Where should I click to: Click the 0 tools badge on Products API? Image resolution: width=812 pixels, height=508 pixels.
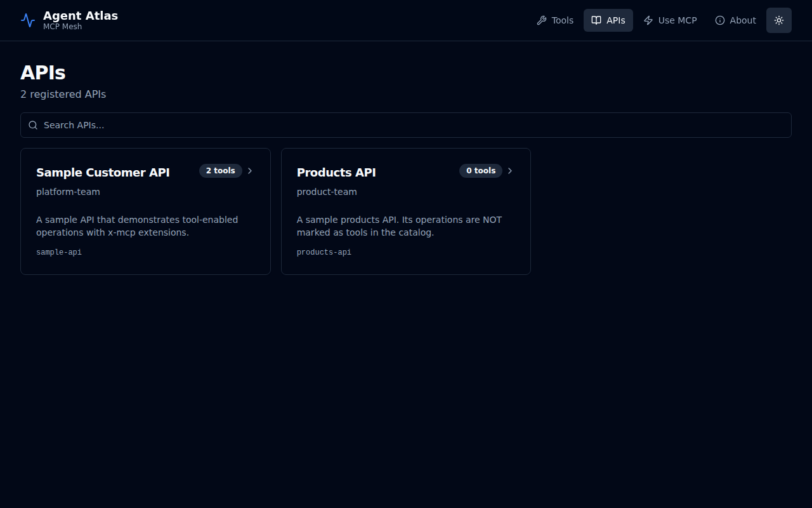481,170
